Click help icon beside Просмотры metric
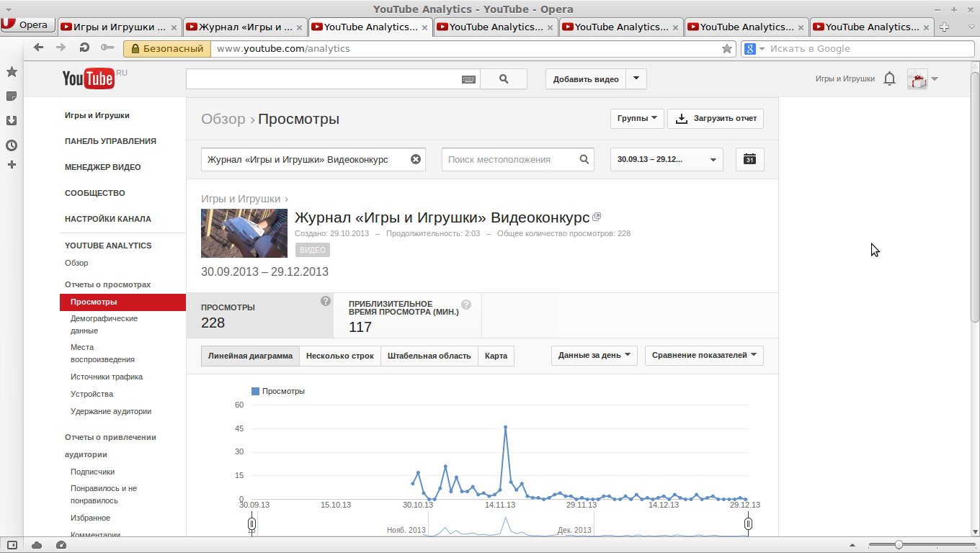Screen dimensions: 980x553 (326, 301)
